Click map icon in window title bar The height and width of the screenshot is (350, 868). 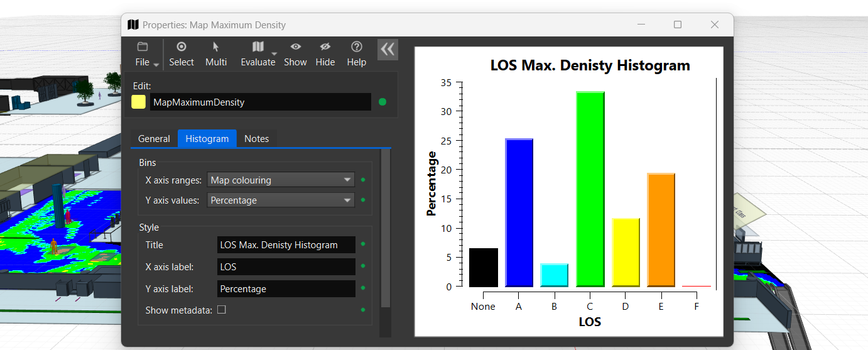pyautogui.click(x=133, y=25)
